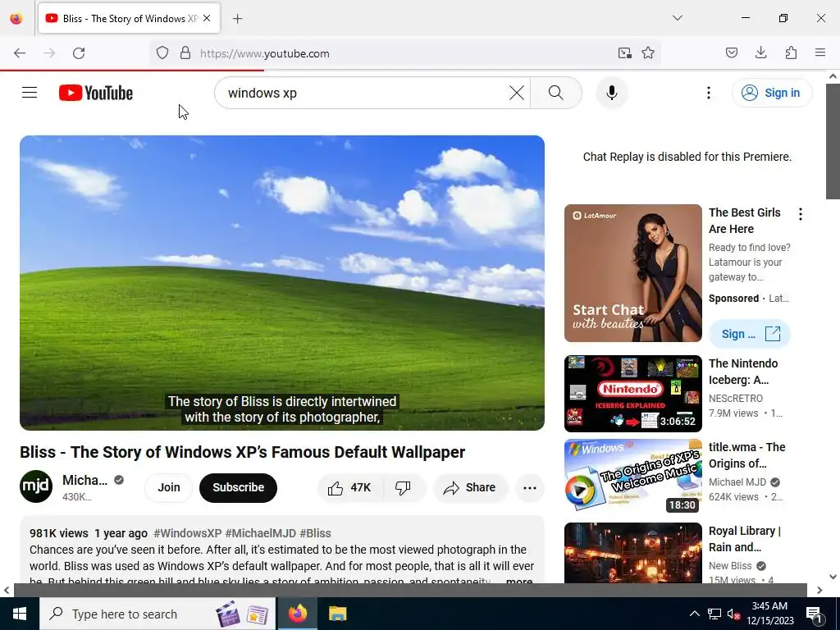Open Firefox extensions puzzle icon
840x630 pixels.
coord(791,53)
